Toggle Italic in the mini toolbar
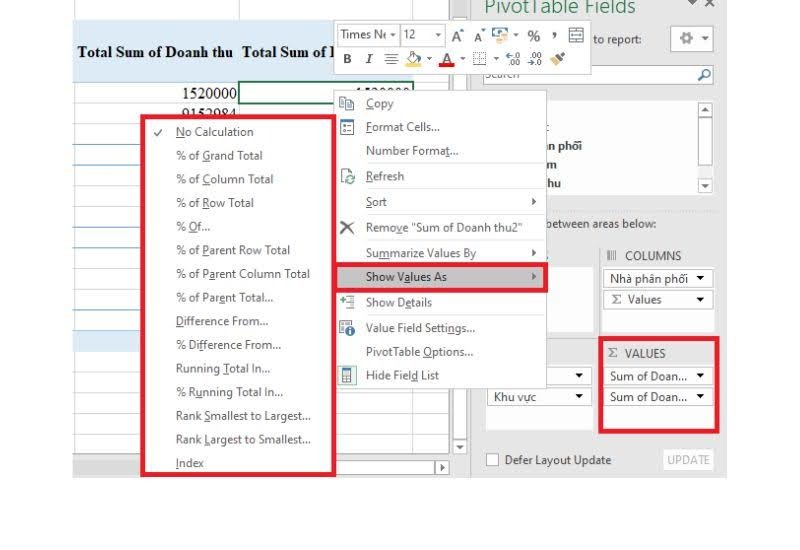The image size is (800, 550). click(x=369, y=59)
